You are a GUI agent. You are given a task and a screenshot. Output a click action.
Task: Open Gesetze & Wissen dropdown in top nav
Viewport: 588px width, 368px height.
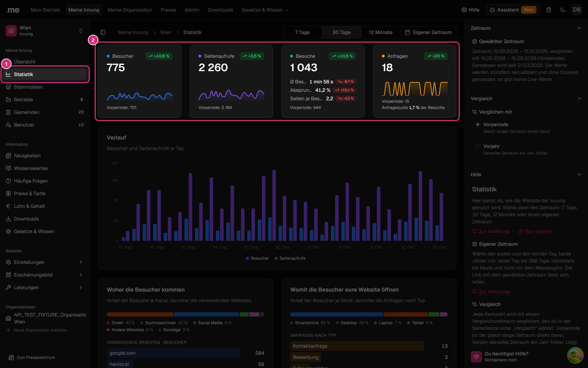click(265, 10)
